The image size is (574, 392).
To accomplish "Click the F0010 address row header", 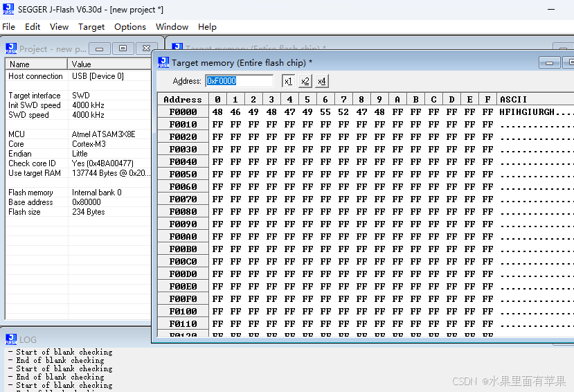I will click(183, 124).
